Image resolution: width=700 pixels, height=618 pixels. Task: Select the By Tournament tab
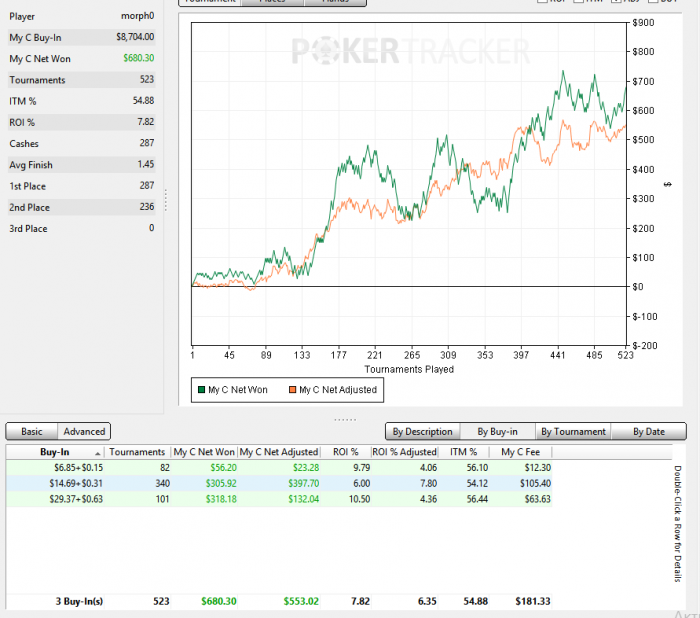(x=573, y=432)
